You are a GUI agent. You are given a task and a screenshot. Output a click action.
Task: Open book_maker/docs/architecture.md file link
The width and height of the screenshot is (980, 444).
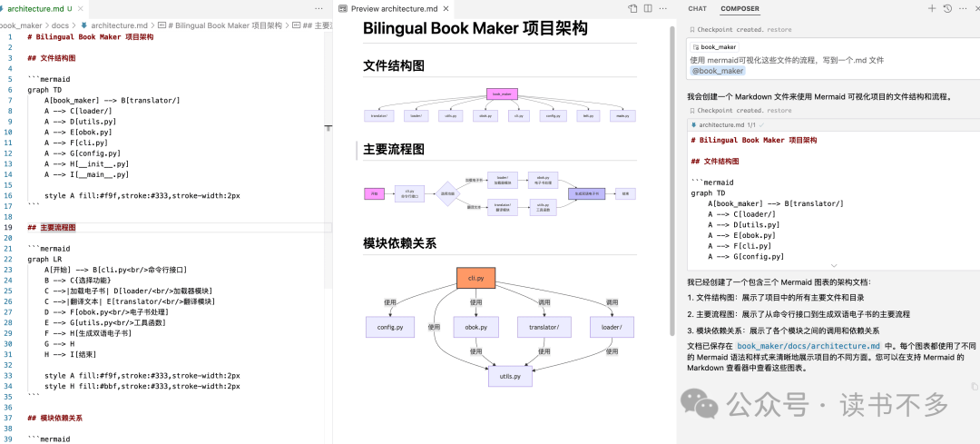[808, 346]
